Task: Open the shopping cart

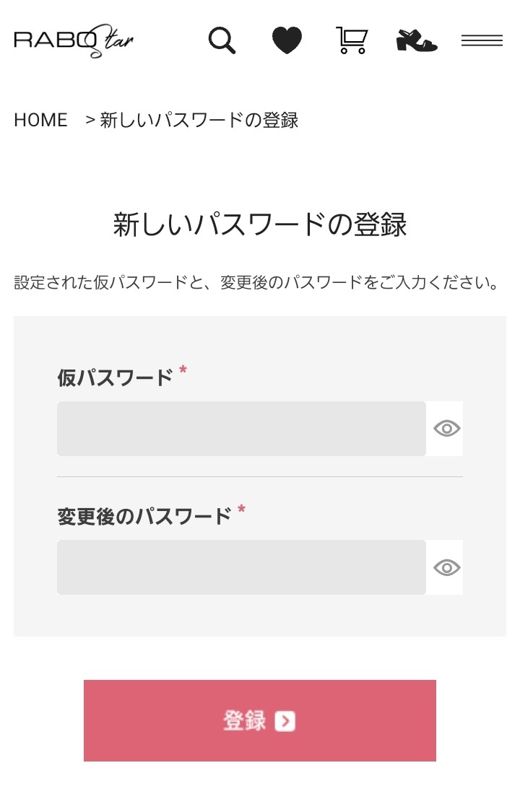Action: coord(352,40)
